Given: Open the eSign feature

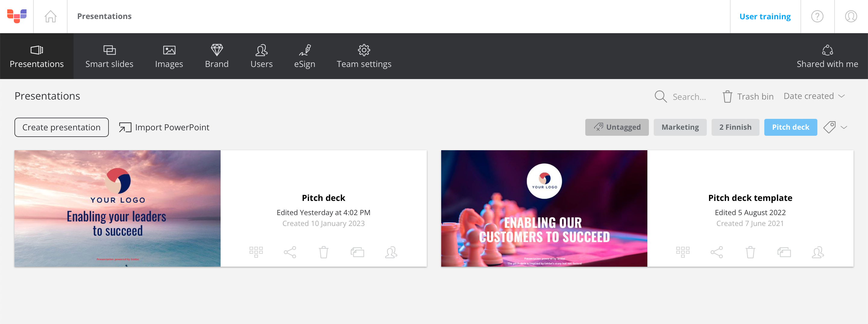Looking at the screenshot, I should coord(305,56).
